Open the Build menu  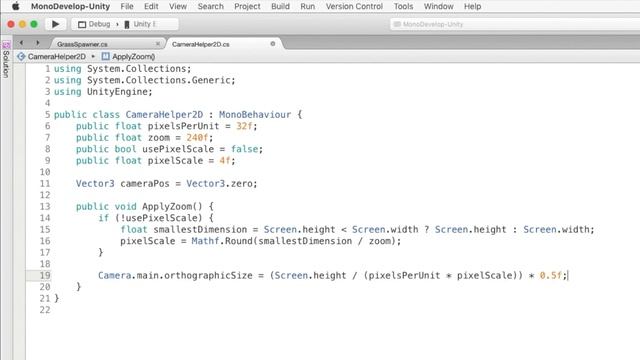pyautogui.click(x=280, y=6)
